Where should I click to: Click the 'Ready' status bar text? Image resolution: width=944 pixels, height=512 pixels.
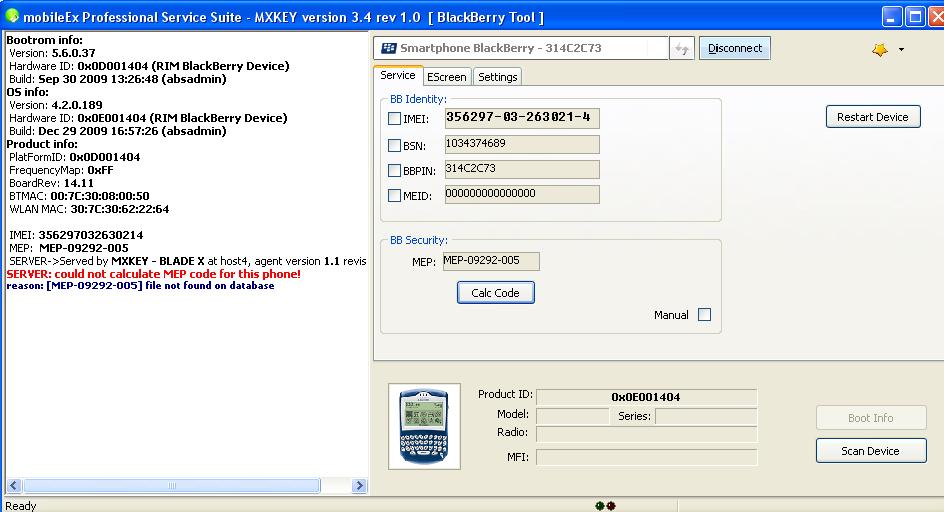[x=20, y=506]
